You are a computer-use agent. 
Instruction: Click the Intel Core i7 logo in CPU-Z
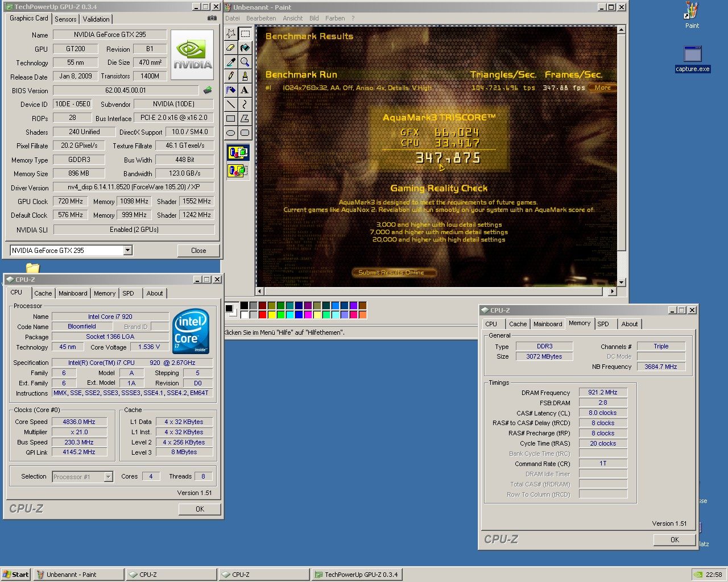tap(191, 331)
